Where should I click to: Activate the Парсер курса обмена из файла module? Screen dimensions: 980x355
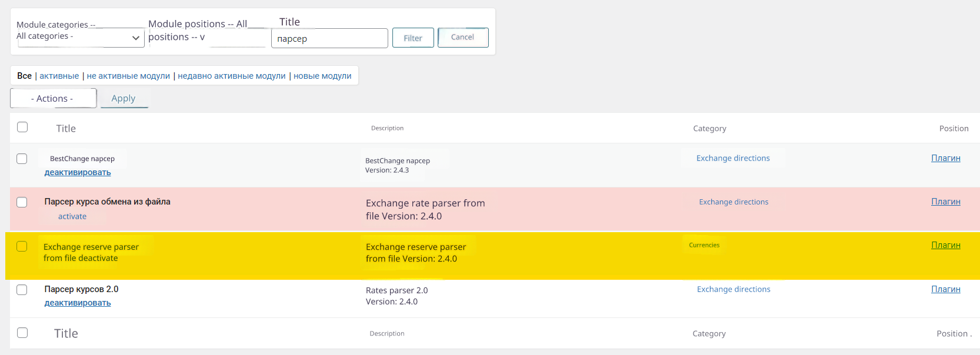72,216
